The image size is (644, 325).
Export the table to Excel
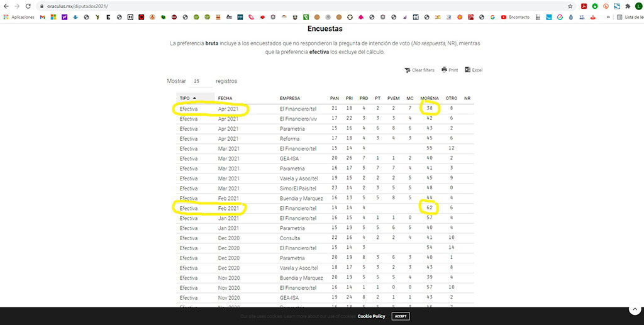[x=474, y=70]
